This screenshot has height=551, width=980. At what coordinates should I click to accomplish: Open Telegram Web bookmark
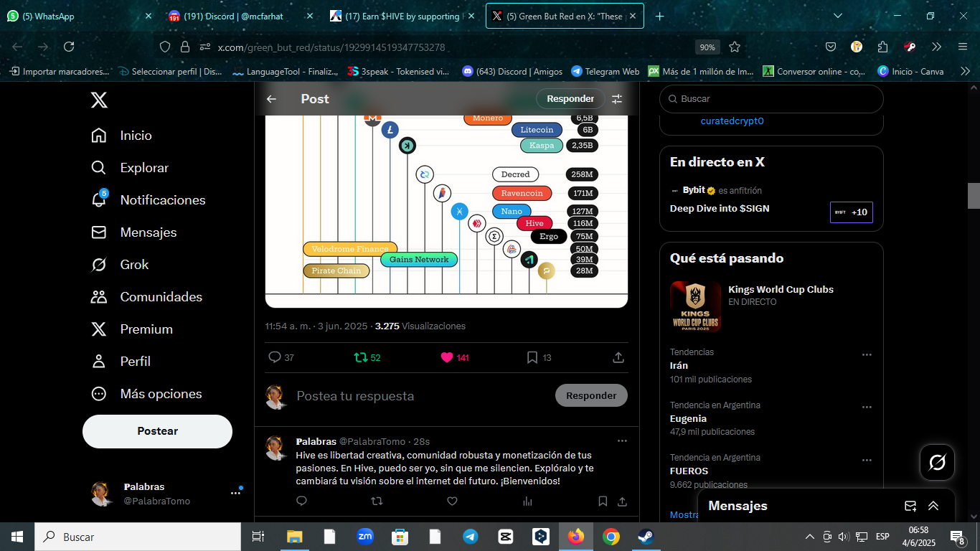[x=605, y=72]
